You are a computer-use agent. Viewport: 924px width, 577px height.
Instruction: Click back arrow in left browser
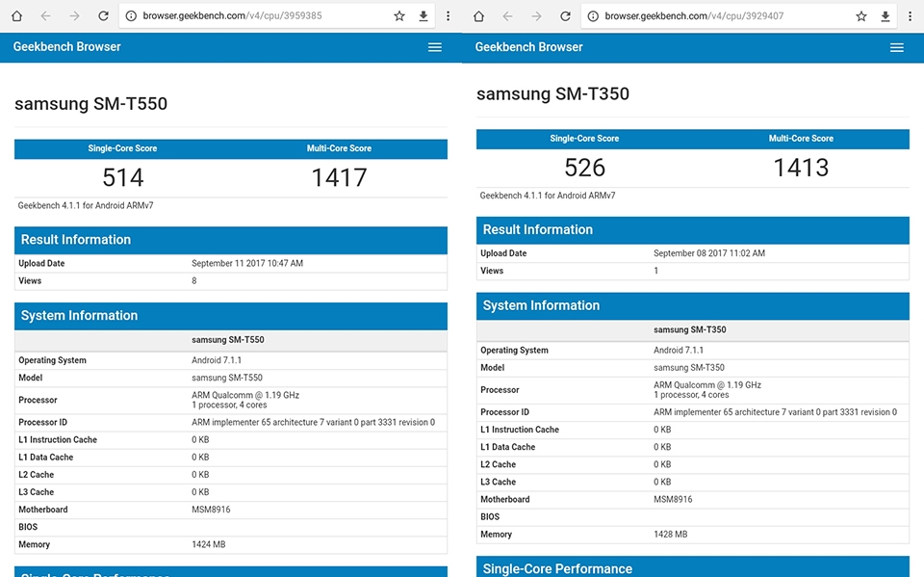[x=45, y=16]
